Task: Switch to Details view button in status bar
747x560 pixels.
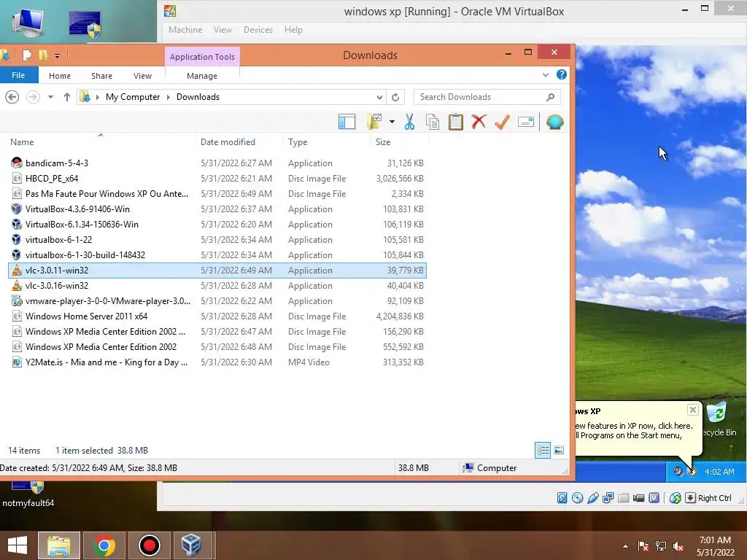Action: coord(543,450)
